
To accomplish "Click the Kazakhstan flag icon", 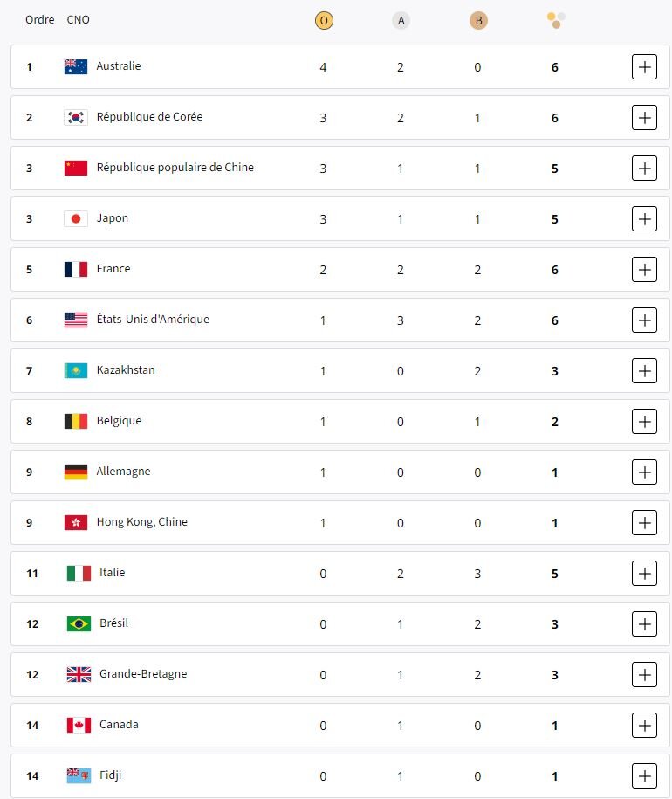I will tap(76, 370).
